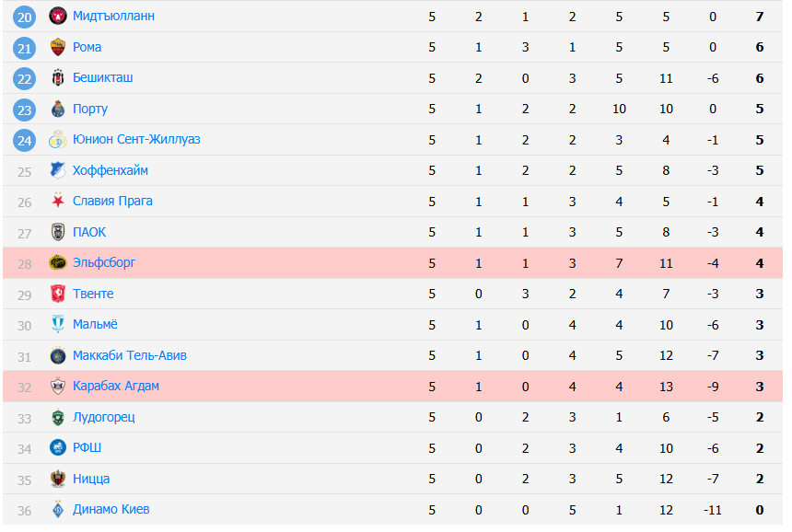Click the Twente club crest

tap(58, 294)
